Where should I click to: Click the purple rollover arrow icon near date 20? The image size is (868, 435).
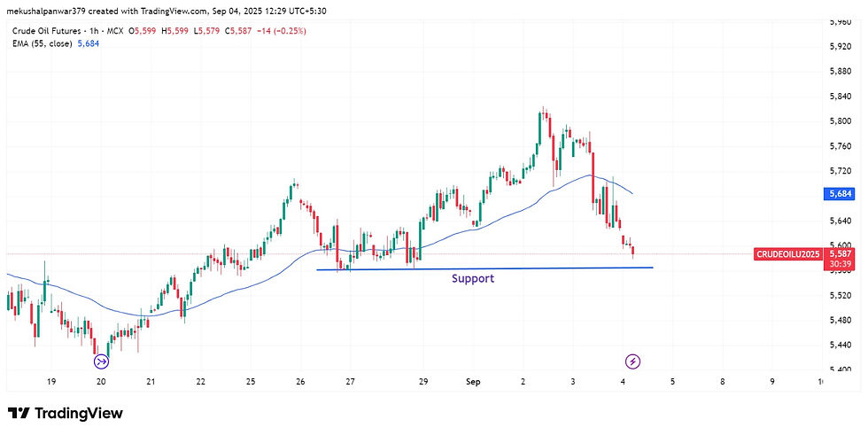[x=101, y=361]
